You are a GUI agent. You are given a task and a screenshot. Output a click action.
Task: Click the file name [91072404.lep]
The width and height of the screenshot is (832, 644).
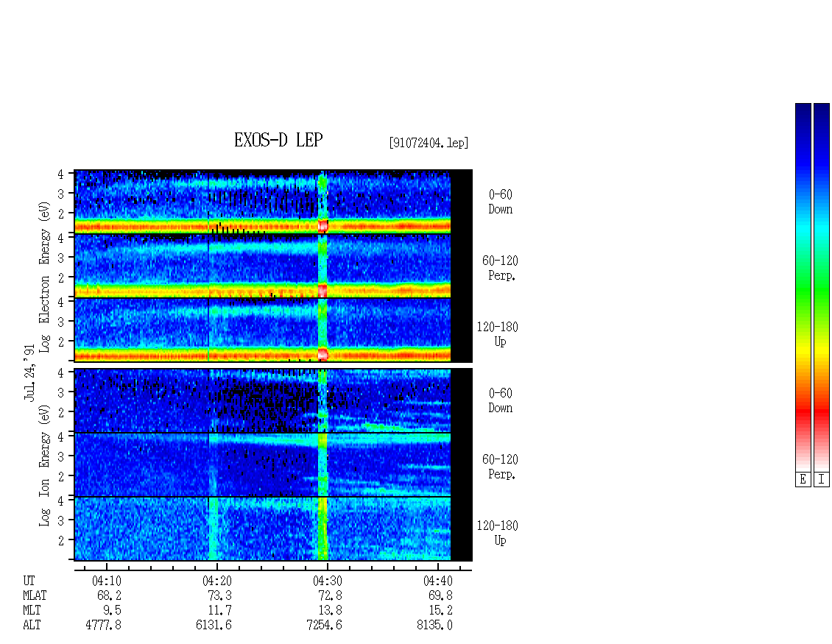pos(429,143)
